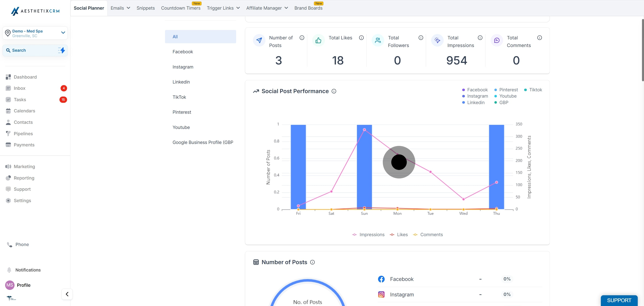Click the info icon beside Total Likes

tap(361, 38)
